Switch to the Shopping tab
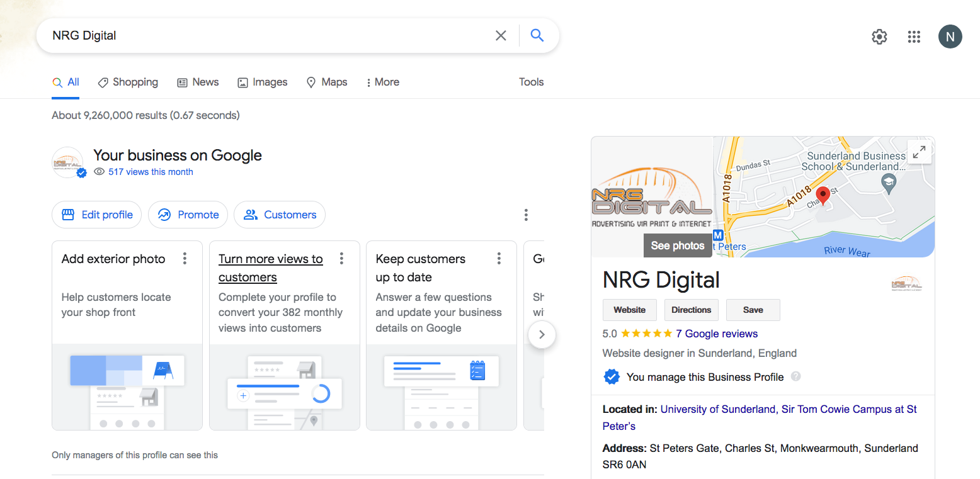 click(x=128, y=82)
